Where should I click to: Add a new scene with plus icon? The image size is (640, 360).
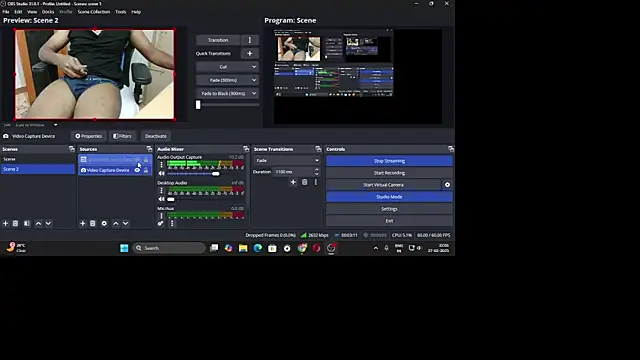tap(5, 224)
